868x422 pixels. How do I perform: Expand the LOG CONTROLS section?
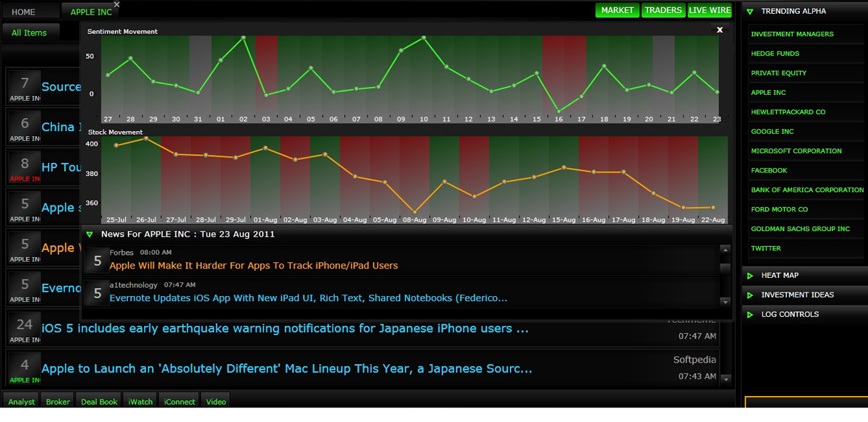pyautogui.click(x=750, y=315)
